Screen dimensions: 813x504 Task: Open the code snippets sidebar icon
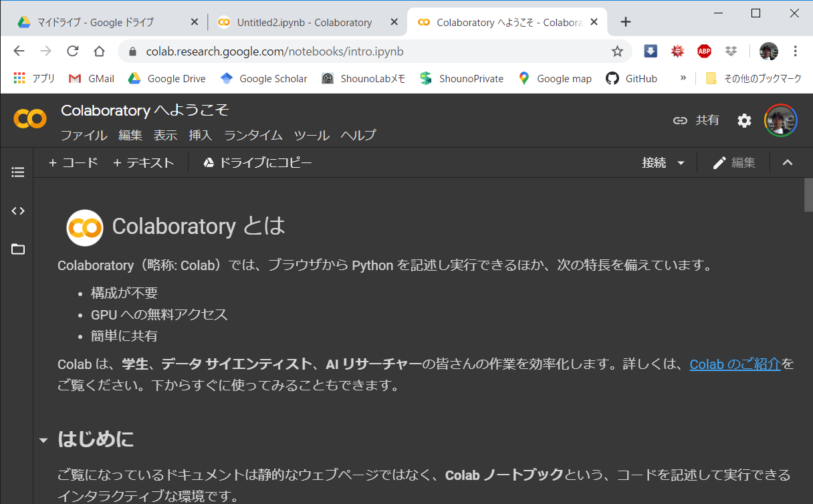tap(18, 211)
